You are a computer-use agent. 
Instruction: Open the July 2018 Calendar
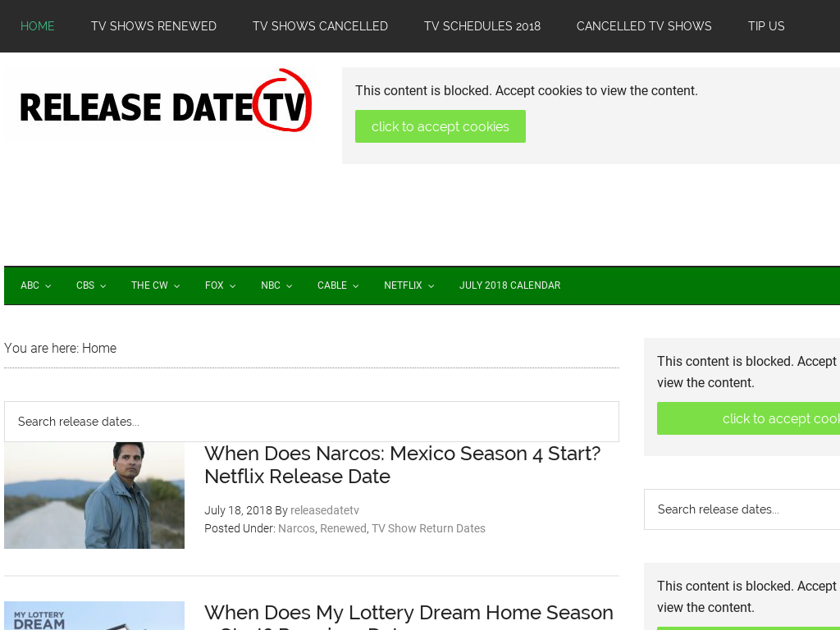tap(510, 285)
